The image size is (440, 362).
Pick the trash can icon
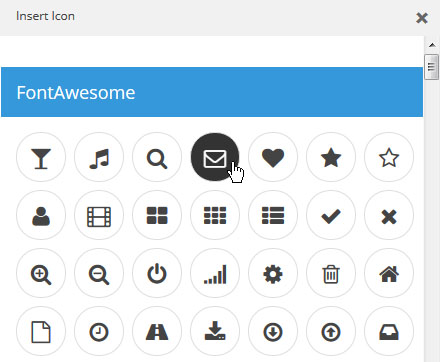point(331,273)
